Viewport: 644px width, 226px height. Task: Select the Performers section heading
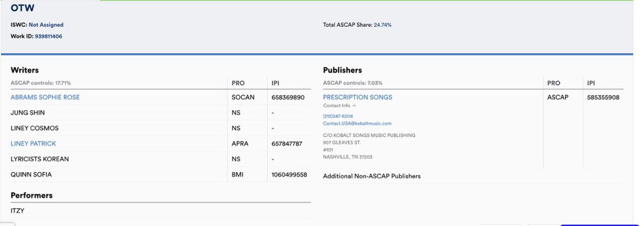click(x=31, y=196)
